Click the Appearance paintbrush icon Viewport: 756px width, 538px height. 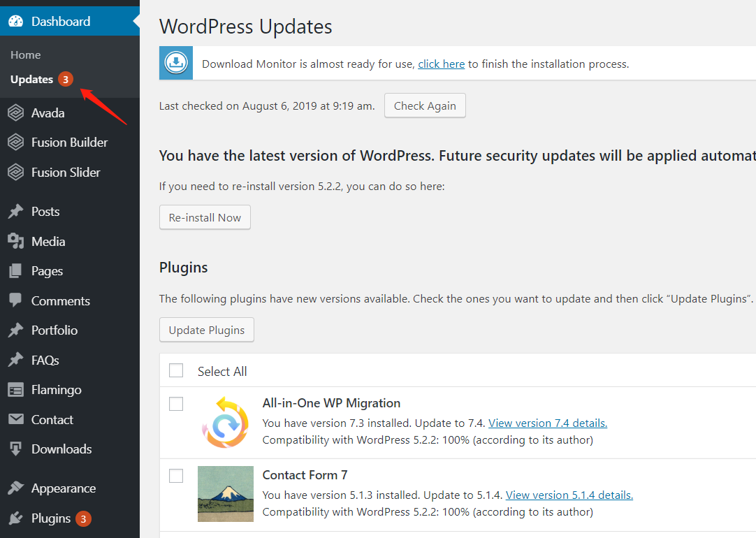pos(15,488)
